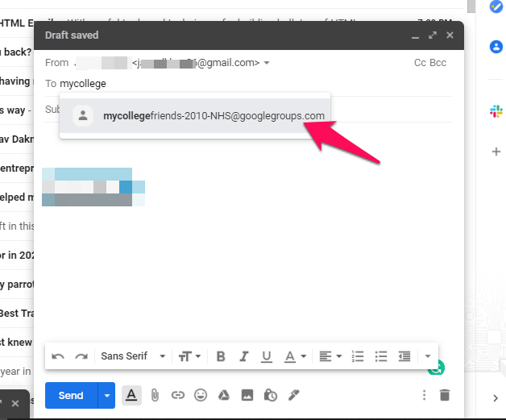506x420 pixels.
Task: Expand compose window to full screen
Action: (433, 35)
